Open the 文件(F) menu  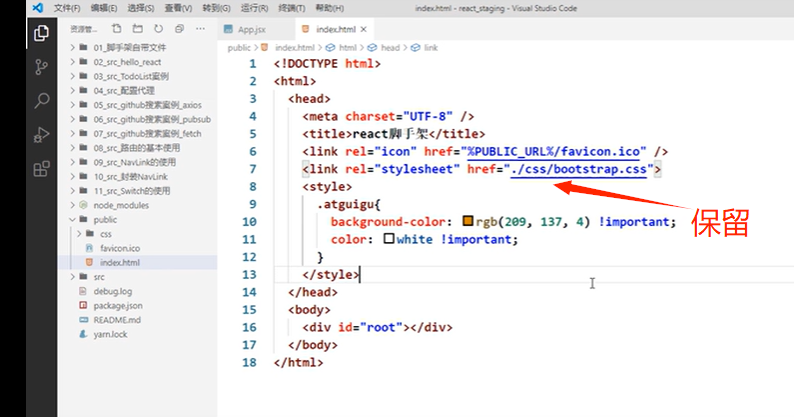tap(67, 8)
